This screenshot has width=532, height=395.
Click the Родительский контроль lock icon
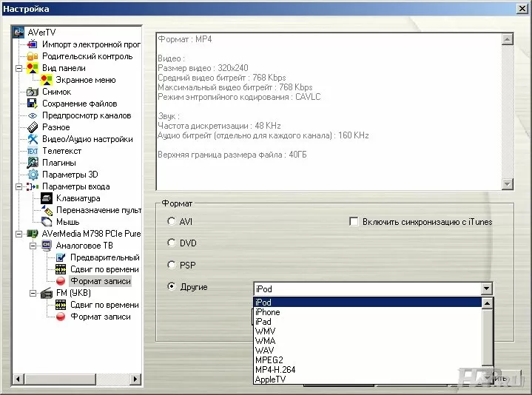pos(33,56)
